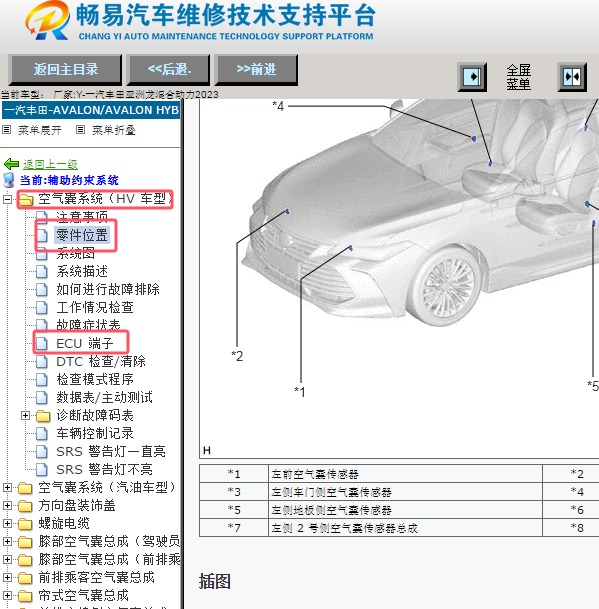Viewport: 599px width, 609px height.
Task: Go forward with >>前进 button
Action: point(256,70)
